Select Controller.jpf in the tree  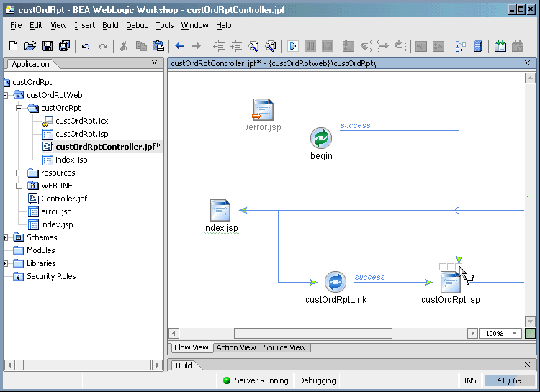coord(63,199)
